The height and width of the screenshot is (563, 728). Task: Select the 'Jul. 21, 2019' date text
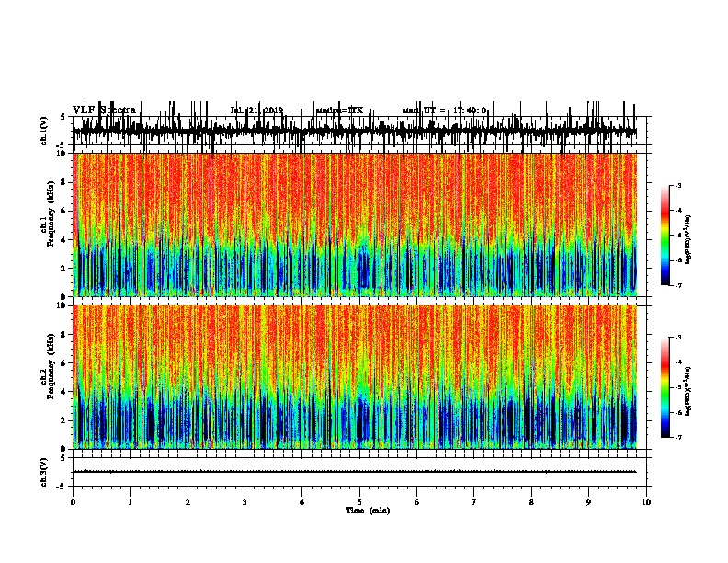point(256,110)
